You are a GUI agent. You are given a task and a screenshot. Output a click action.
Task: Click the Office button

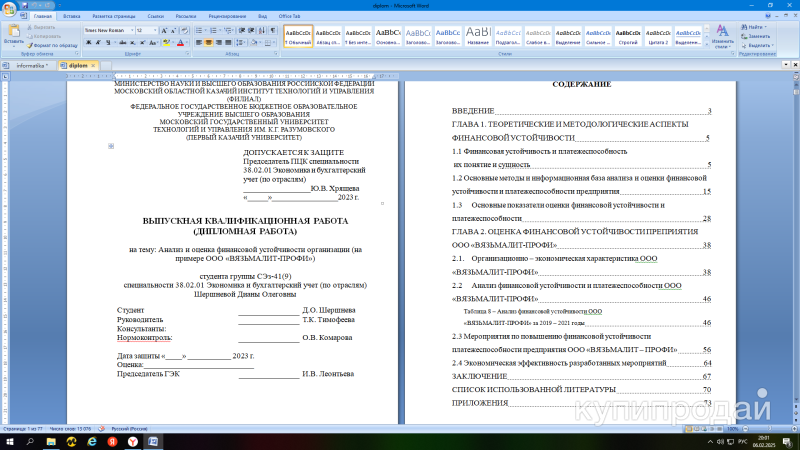(x=11, y=10)
